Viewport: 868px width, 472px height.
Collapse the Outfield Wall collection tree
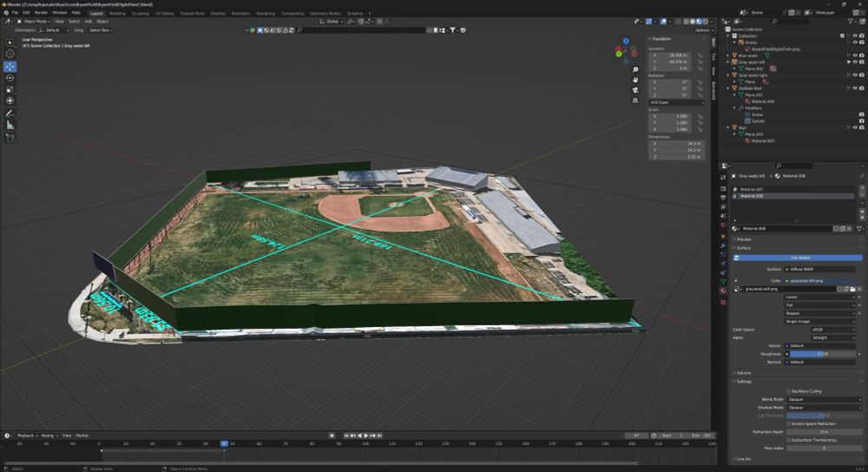coord(728,88)
